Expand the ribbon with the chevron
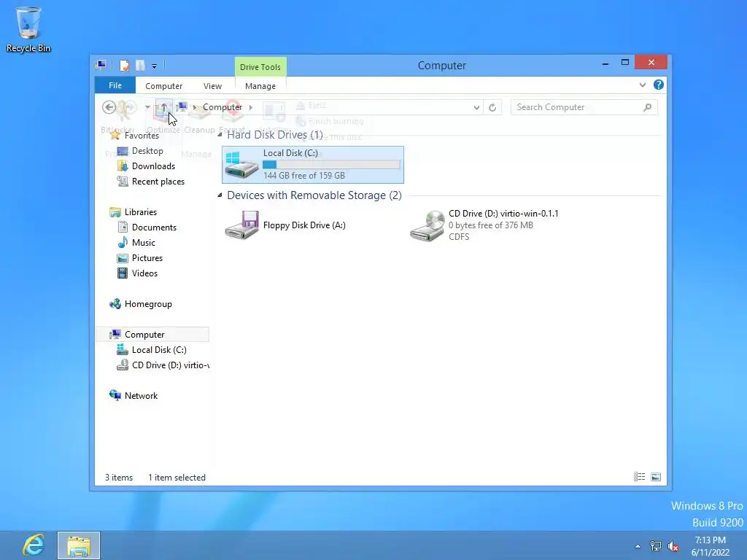Screen dimensions: 747x560 pyautogui.click(x=642, y=85)
